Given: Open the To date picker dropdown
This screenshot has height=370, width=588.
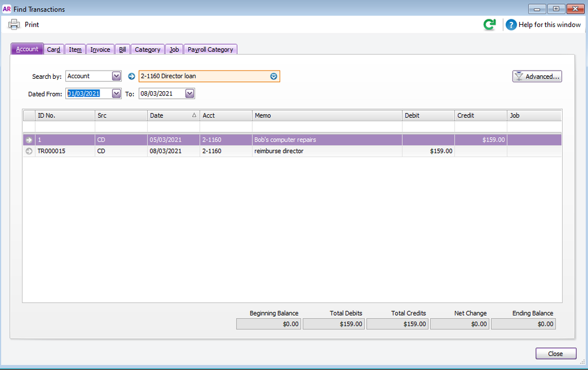Looking at the screenshot, I should pos(190,94).
